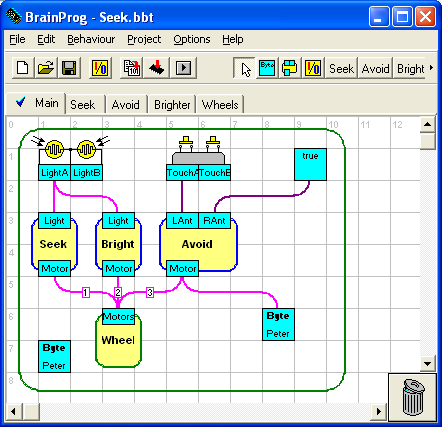442x427 pixels.
Task: Click the vertical scrollbar down arrow
Action: pyautogui.click(x=428, y=363)
